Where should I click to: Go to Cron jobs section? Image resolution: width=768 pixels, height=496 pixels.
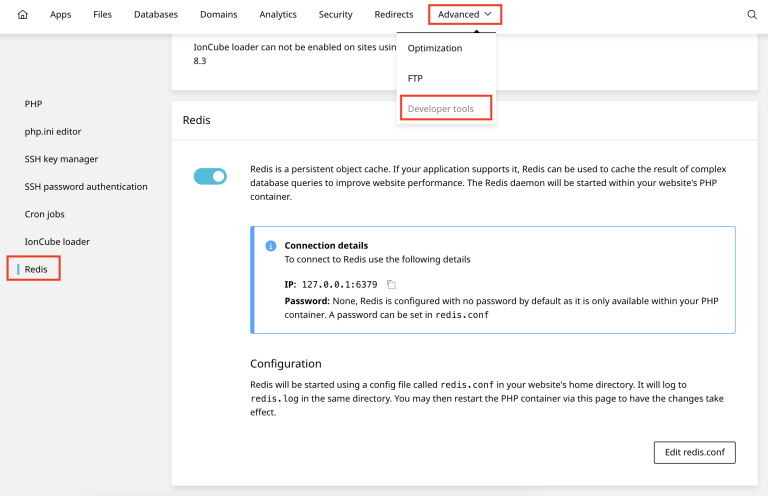point(45,214)
